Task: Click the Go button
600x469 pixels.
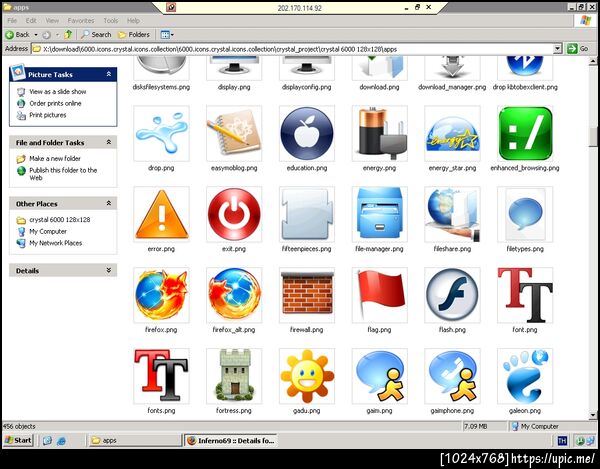Action: (578, 49)
